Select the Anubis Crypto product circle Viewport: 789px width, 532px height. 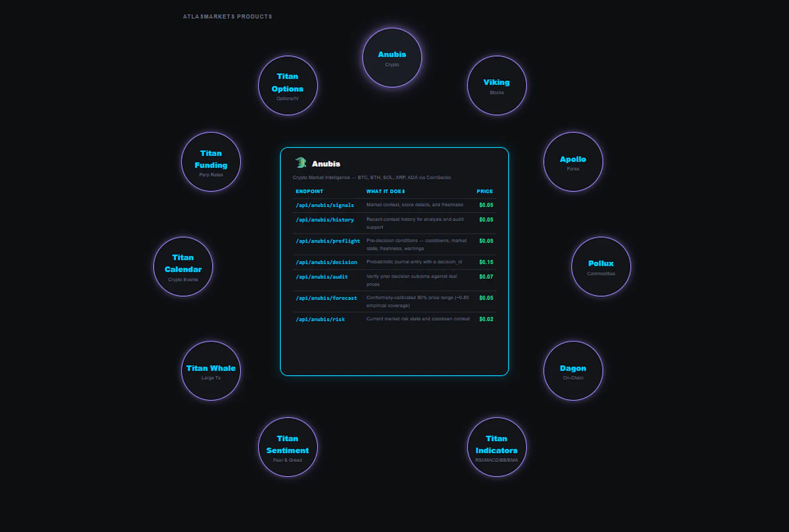click(x=392, y=58)
